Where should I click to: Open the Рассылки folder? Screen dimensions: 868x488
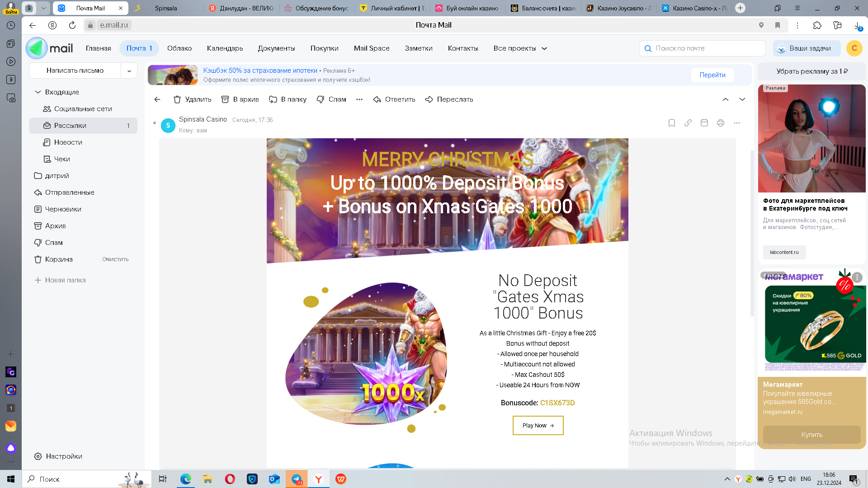[x=71, y=126]
